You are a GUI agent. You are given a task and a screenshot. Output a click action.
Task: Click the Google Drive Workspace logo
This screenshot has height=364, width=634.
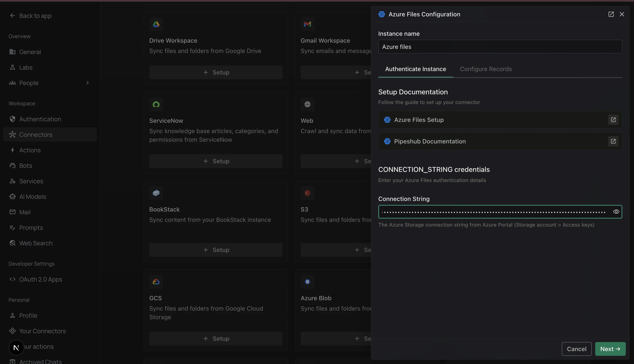pos(156,24)
